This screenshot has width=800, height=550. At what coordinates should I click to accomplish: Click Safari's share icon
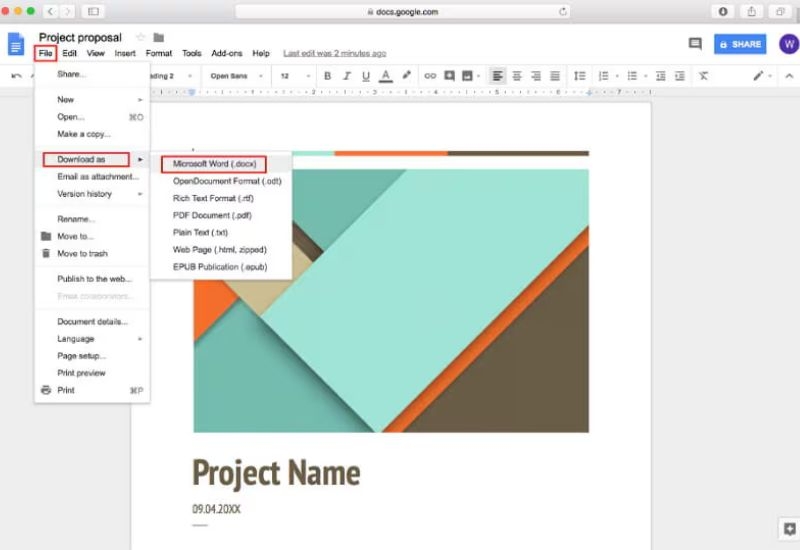752,11
